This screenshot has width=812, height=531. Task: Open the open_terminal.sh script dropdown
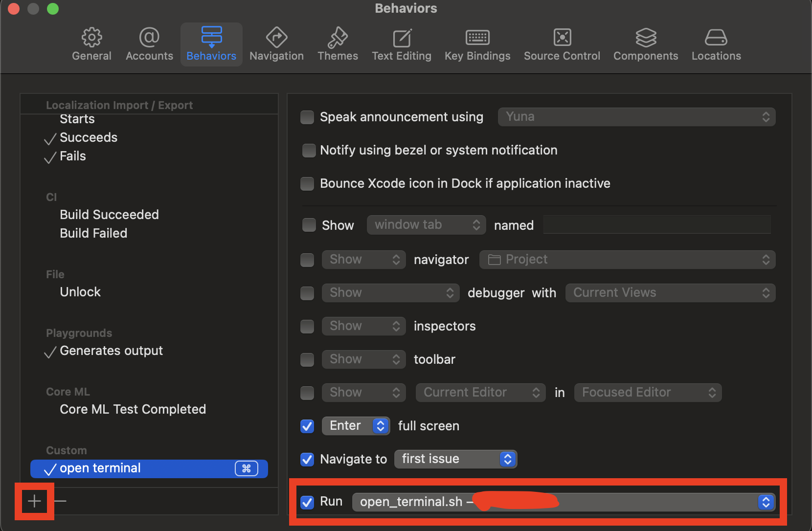point(564,502)
